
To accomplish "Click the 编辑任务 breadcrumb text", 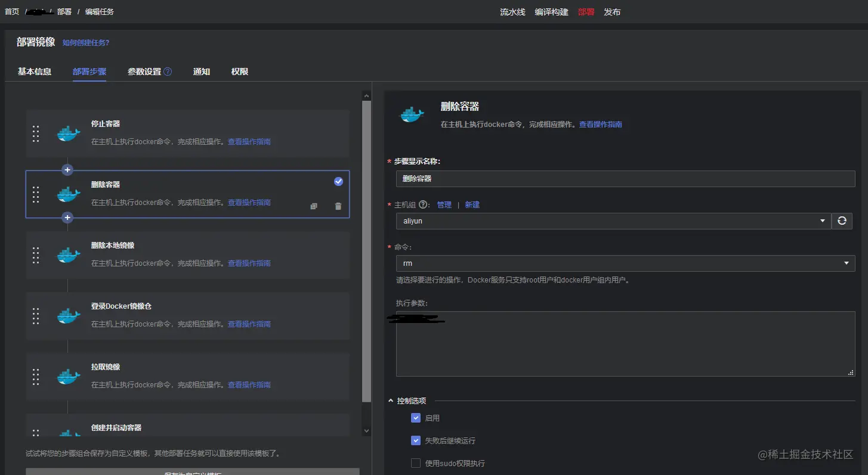I will tap(100, 12).
